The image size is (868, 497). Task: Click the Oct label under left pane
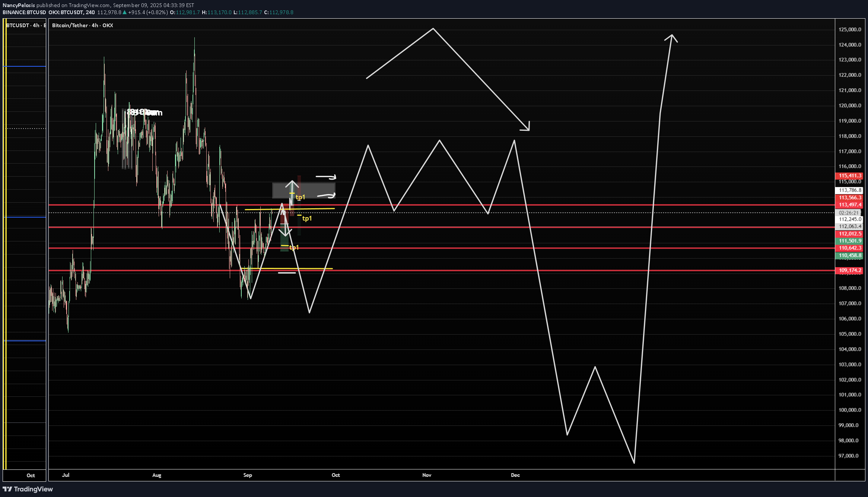click(31, 475)
